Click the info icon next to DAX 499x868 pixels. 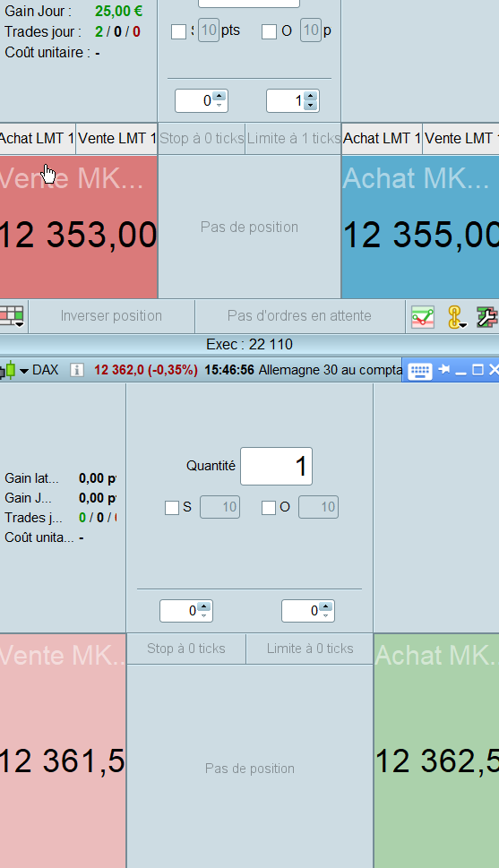click(x=77, y=370)
